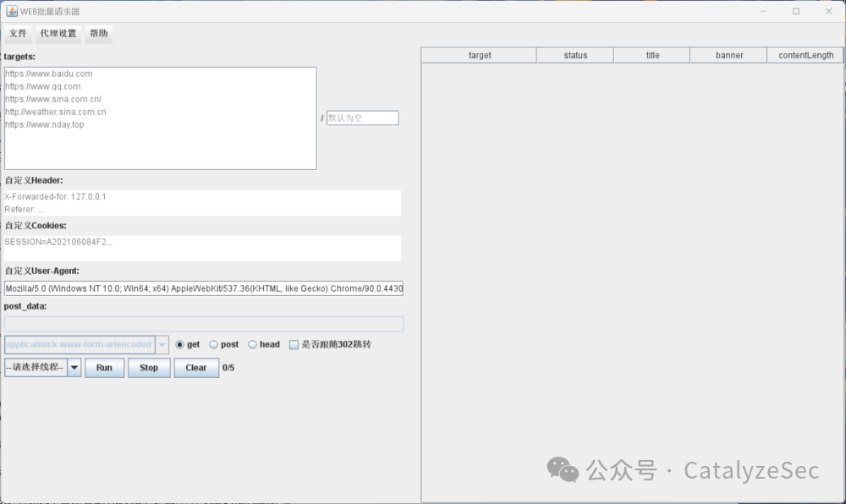
Task: Click the https://www.qq.com target line
Action: point(43,86)
